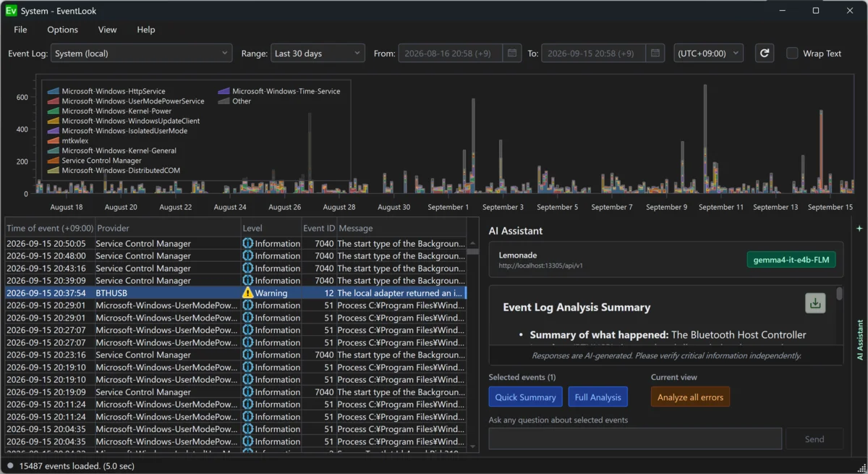The image size is (868, 474).
Task: Click the Quick Summary button
Action: coord(526,397)
